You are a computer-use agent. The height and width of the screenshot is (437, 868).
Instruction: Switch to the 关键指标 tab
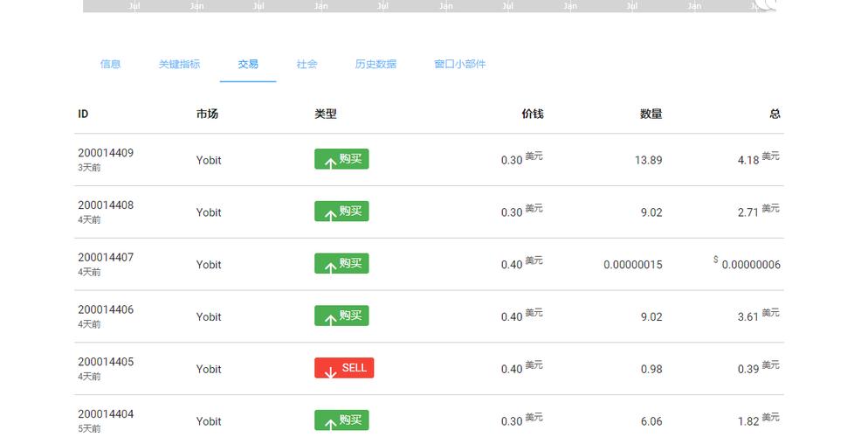[179, 64]
